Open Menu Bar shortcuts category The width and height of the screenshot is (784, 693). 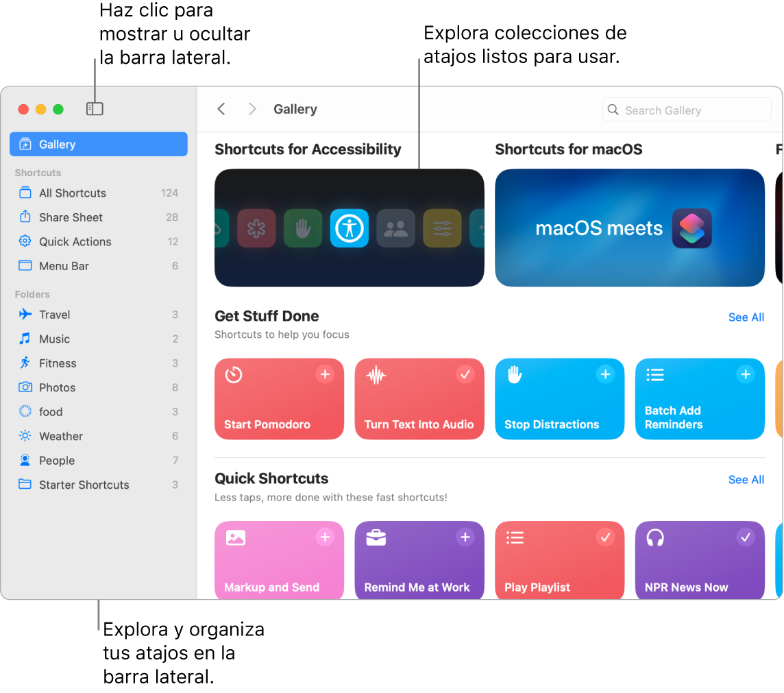[x=99, y=266]
